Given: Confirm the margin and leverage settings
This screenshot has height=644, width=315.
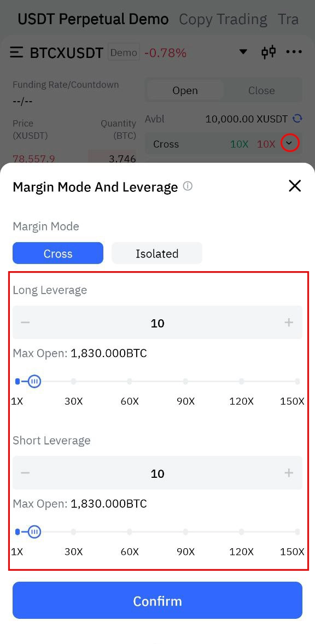Looking at the screenshot, I should (157, 600).
